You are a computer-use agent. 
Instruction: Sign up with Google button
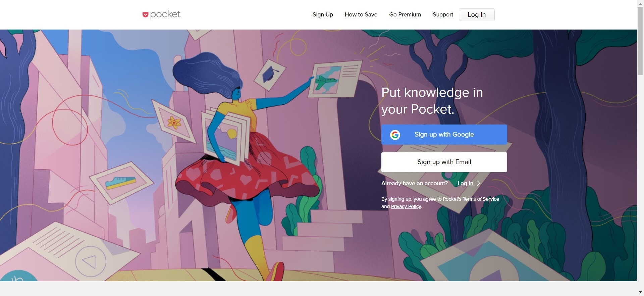(444, 135)
